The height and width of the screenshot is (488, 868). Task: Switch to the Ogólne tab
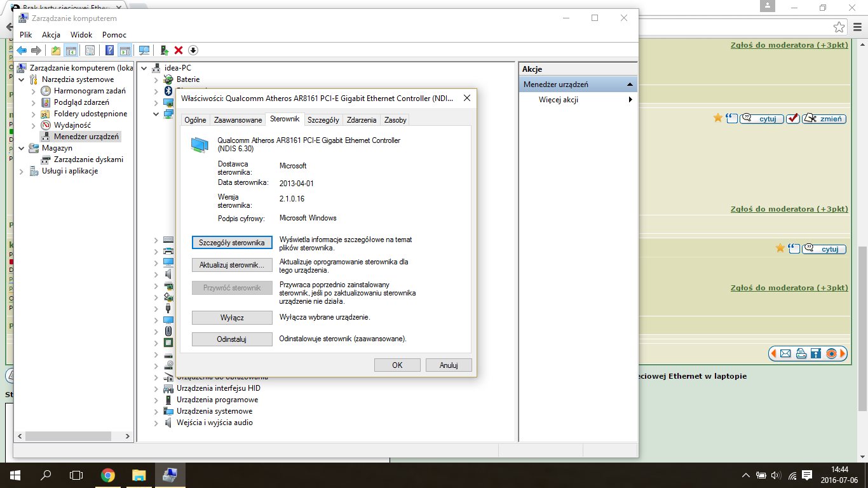[195, 120]
